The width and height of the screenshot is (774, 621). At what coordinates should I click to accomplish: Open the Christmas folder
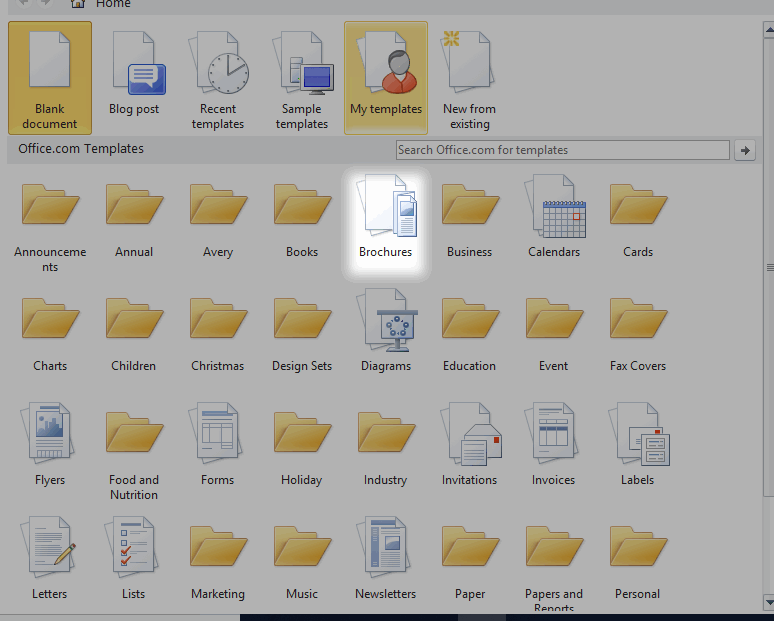coord(218,333)
